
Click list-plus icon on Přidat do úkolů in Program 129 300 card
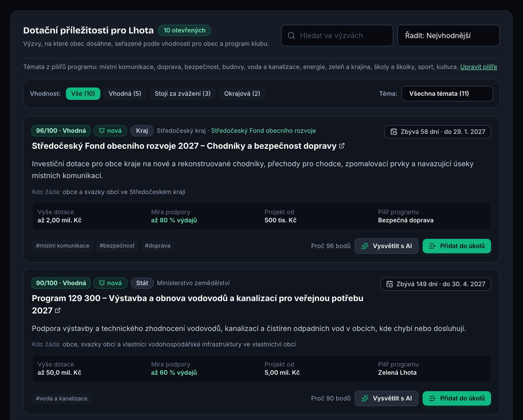(432, 398)
